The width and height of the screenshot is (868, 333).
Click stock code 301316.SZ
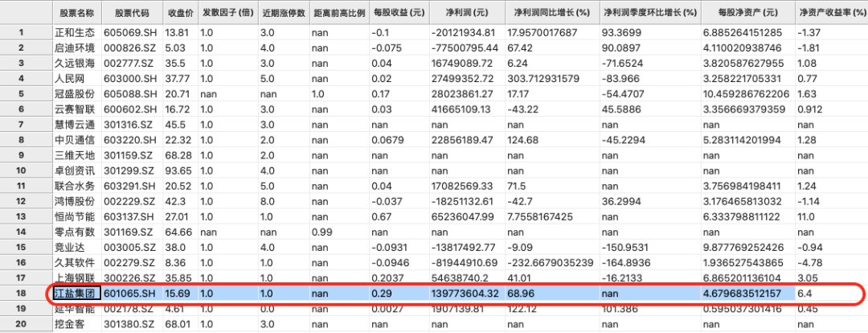click(x=133, y=125)
